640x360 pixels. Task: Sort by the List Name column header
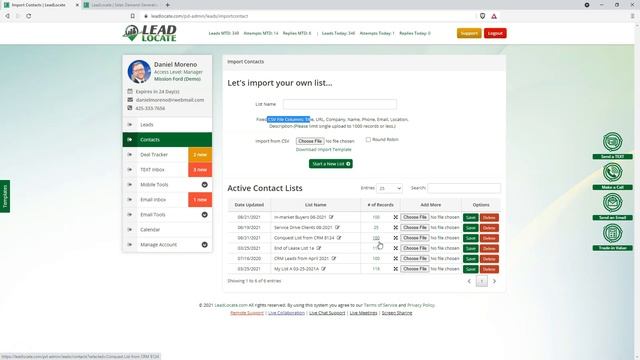click(x=316, y=205)
